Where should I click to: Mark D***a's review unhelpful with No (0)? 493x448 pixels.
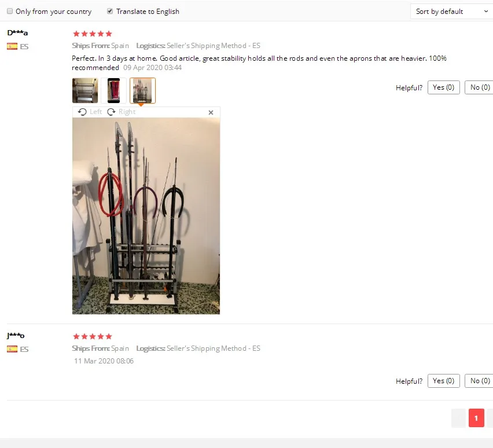pos(480,87)
